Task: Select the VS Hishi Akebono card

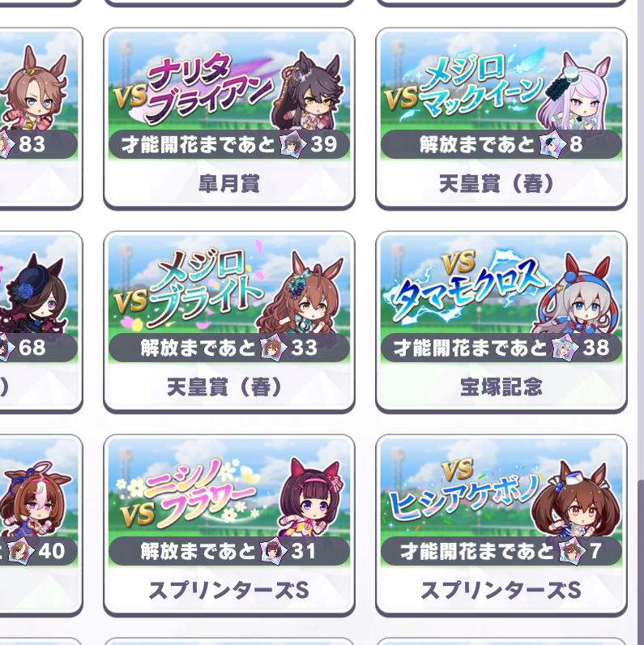Action: (501, 525)
